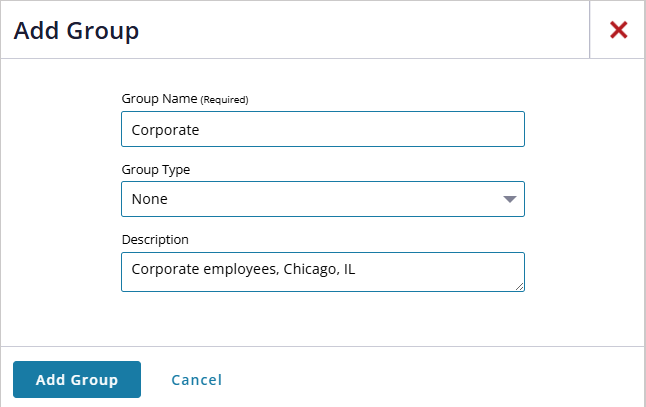646x407 pixels.
Task: Focus the Group Name input field
Action: pyautogui.click(x=322, y=129)
